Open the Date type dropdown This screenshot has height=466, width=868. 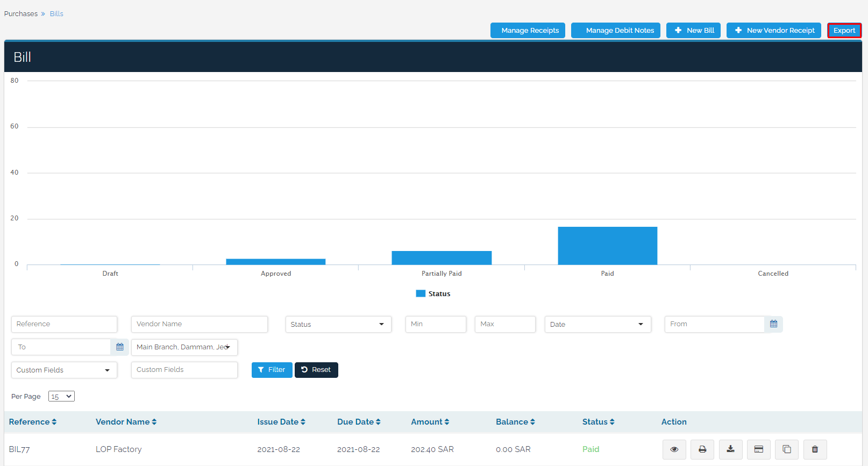point(598,324)
